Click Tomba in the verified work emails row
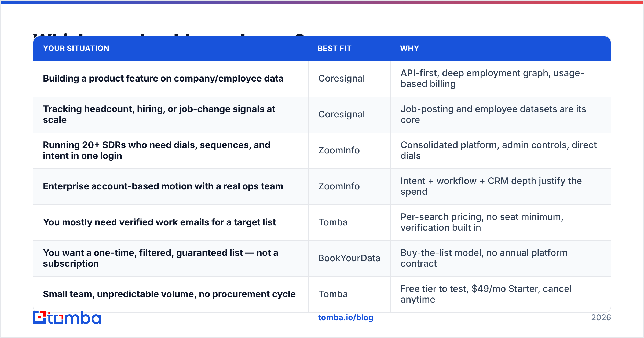This screenshot has height=338, width=644. tap(333, 222)
